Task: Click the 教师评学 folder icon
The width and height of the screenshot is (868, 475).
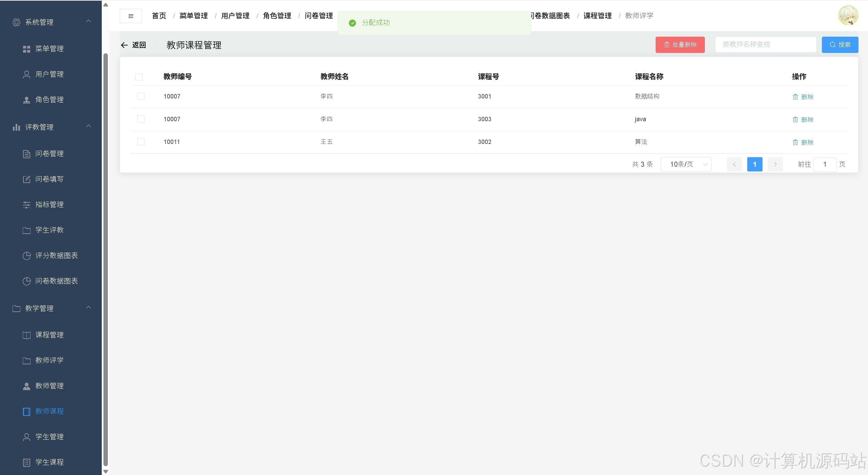Action: click(x=26, y=361)
